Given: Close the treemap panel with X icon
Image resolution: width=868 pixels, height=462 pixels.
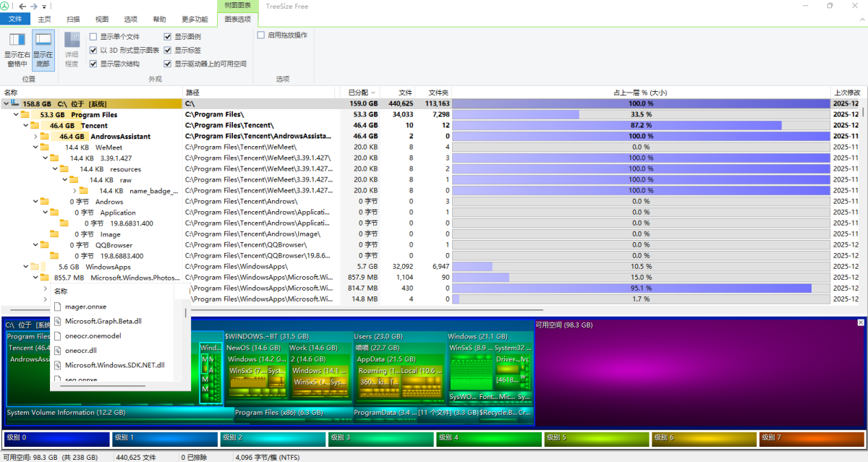Looking at the screenshot, I should (861, 322).
